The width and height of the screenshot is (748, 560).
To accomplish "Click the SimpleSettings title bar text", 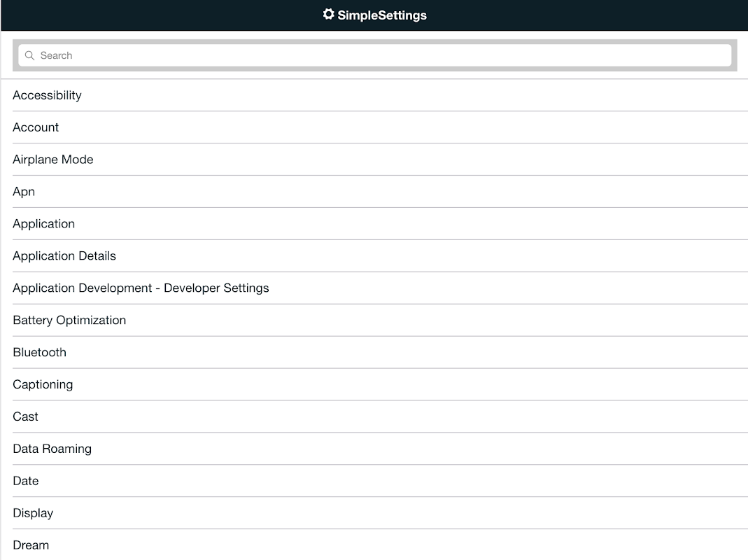I will point(381,15).
